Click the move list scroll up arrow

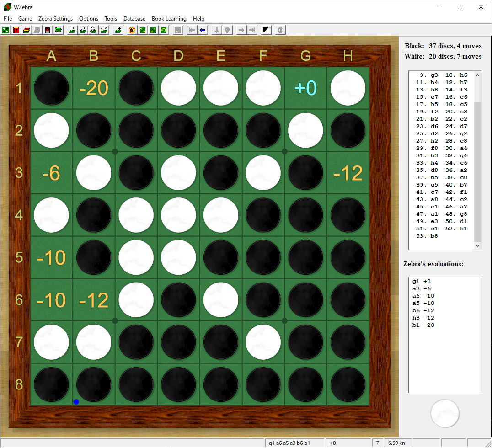[477, 75]
